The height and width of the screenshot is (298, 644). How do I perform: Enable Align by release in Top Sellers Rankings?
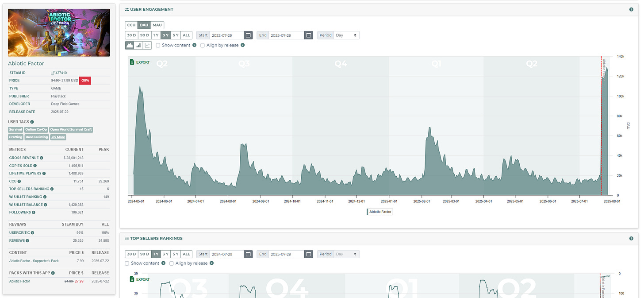172,263
